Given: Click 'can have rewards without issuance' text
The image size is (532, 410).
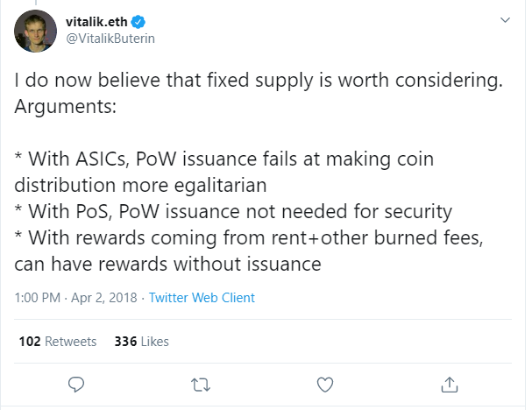Looking at the screenshot, I should click(x=167, y=265).
